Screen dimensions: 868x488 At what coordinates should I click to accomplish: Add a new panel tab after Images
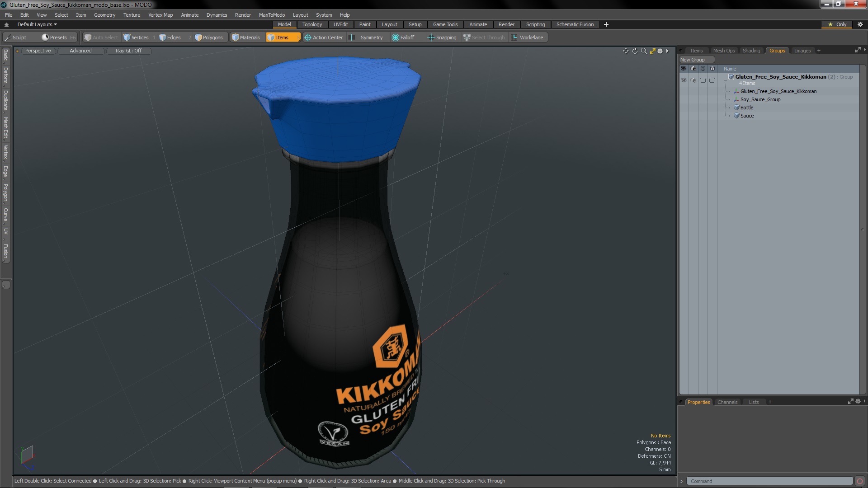coord(819,51)
